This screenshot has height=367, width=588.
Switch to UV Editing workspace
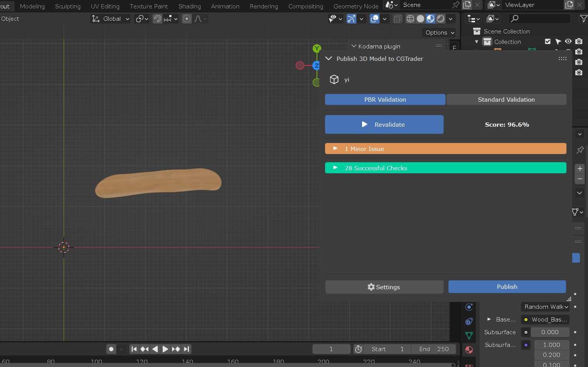pyautogui.click(x=105, y=7)
